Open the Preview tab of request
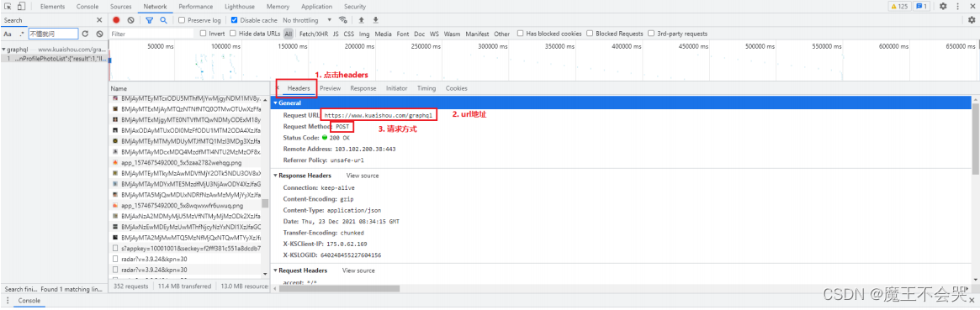980x310 pixels. tap(330, 88)
